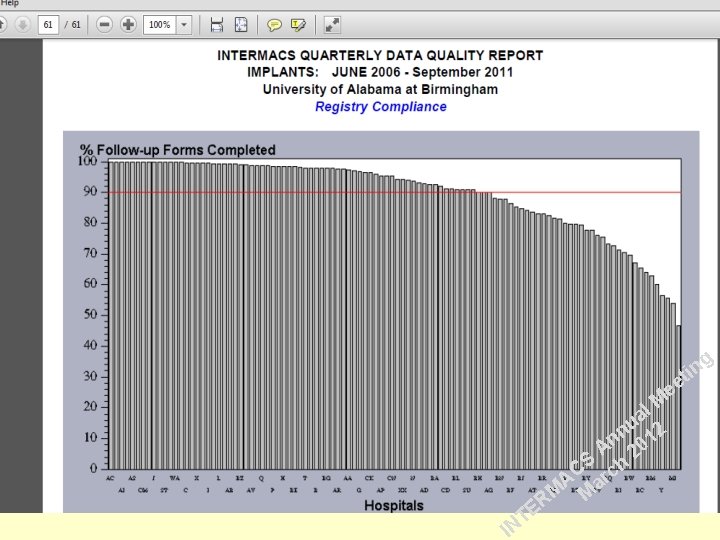Click the University of Alabama at Birmingham text

tap(380, 89)
